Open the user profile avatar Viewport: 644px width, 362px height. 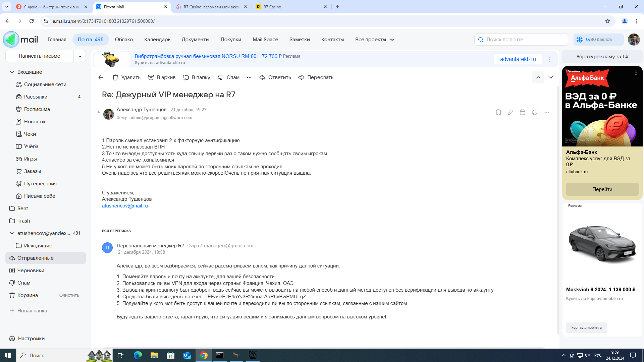pyautogui.click(x=634, y=40)
